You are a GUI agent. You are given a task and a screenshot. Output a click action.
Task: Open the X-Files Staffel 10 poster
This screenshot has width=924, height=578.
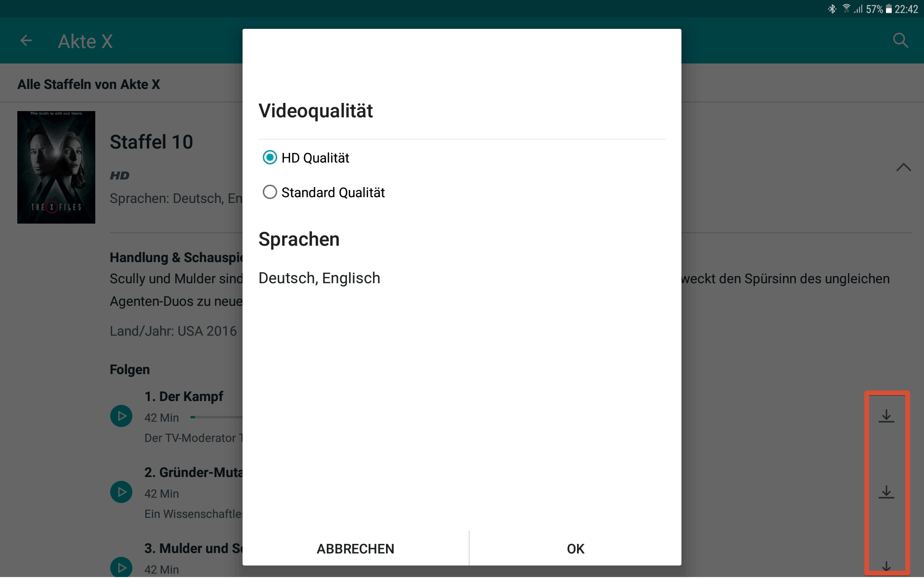click(56, 167)
